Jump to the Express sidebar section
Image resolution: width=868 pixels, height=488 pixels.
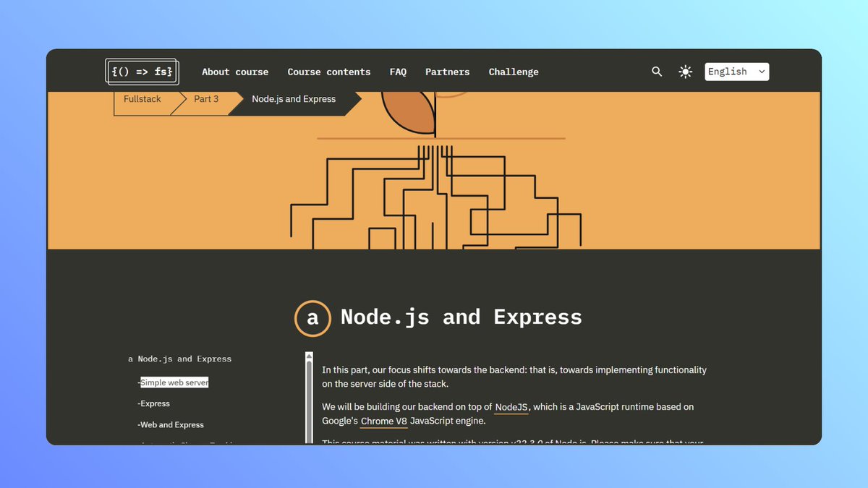click(155, 403)
